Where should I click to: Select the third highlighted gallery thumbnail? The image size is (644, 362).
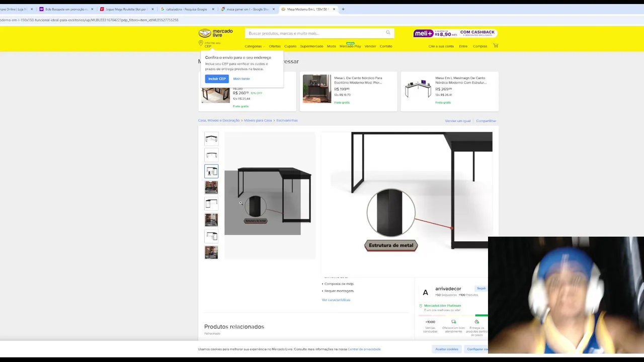click(x=211, y=171)
